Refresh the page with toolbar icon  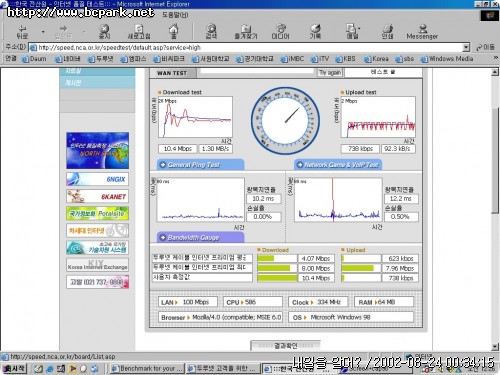point(139,32)
